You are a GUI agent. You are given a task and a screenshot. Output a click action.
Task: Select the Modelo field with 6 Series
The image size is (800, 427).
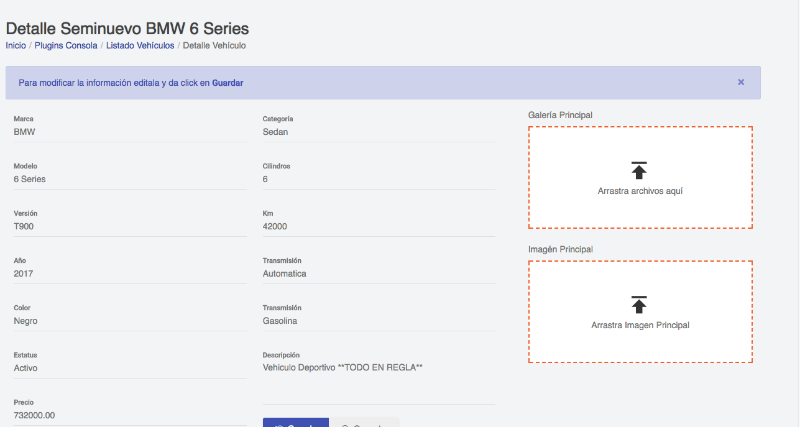coord(130,179)
